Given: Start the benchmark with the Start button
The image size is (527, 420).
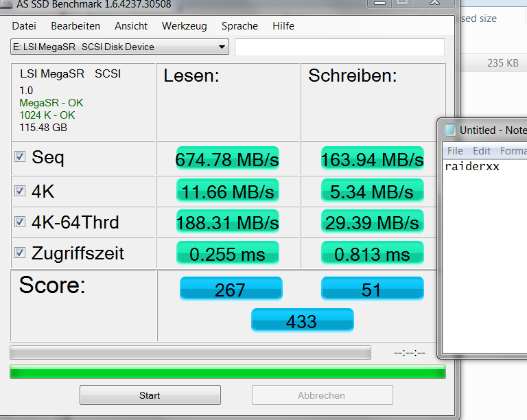Looking at the screenshot, I should (x=150, y=395).
